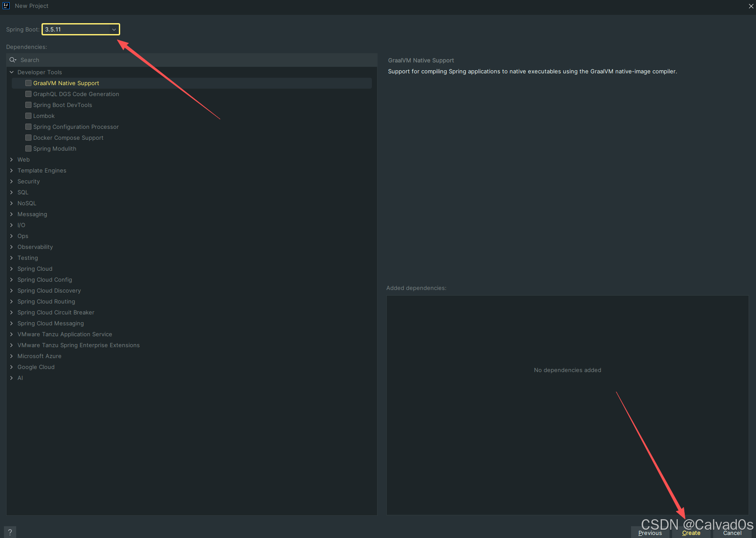The width and height of the screenshot is (756, 538).
Task: Expand the Spring Cloud Messaging category
Action: 12,323
